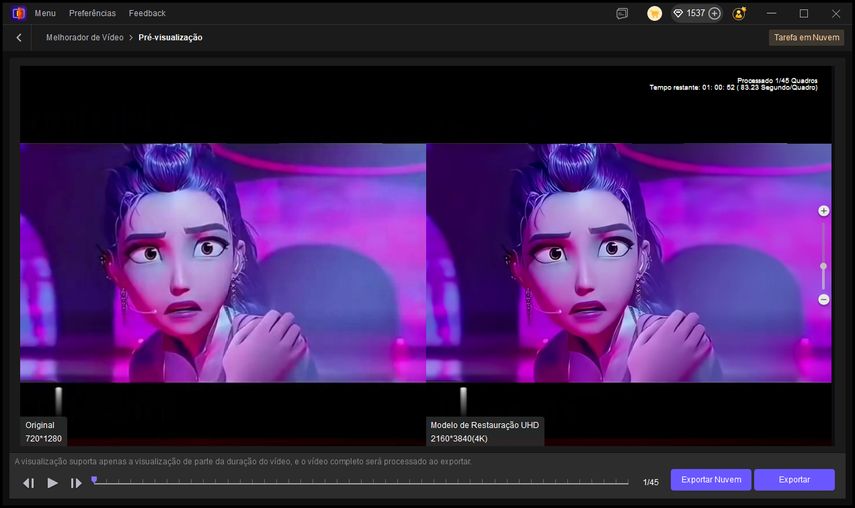Step to previous frame
Screen dimensions: 855x508
click(x=28, y=483)
